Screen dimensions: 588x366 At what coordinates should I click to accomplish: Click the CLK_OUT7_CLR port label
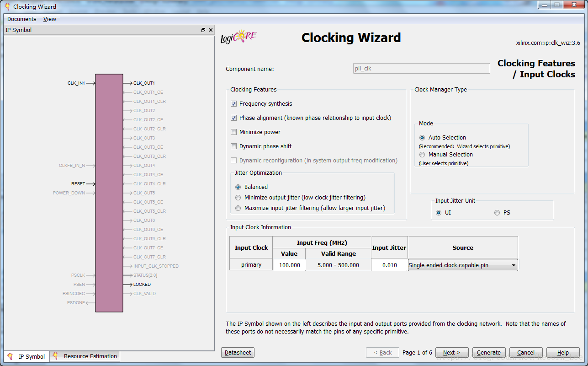(x=149, y=257)
